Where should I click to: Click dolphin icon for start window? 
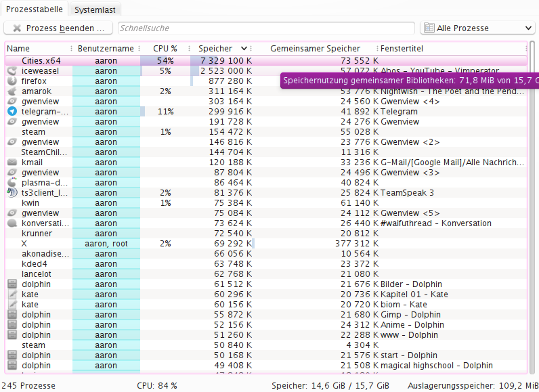[x=12, y=355]
